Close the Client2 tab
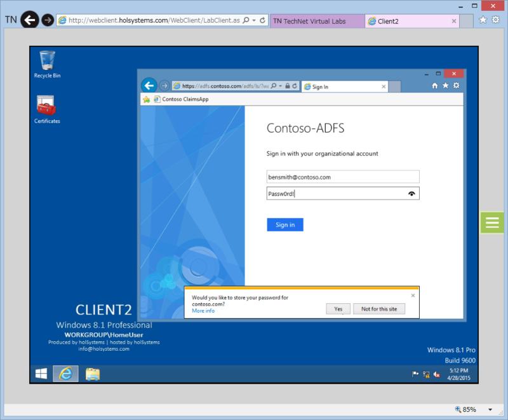This screenshot has height=420, width=508. point(454,21)
